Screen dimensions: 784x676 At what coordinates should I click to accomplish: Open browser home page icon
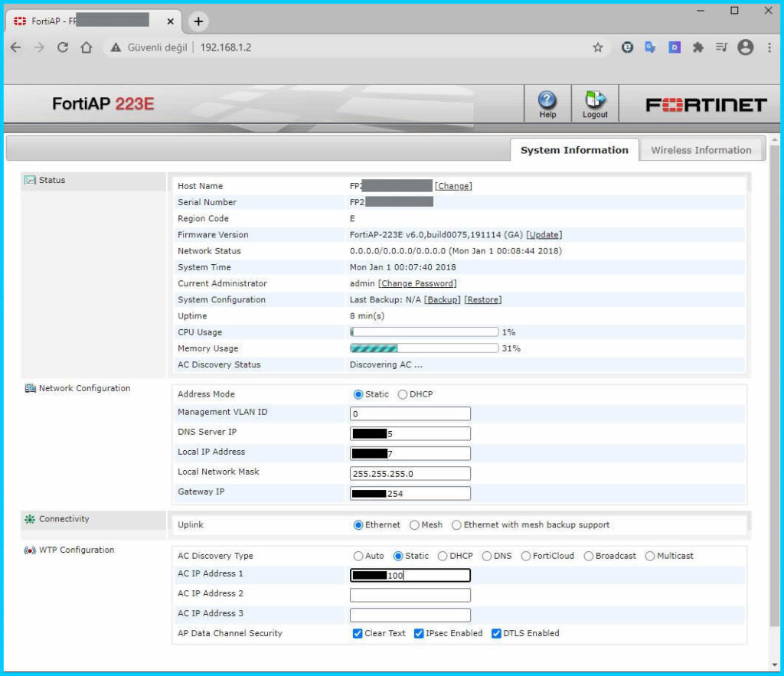(87, 47)
